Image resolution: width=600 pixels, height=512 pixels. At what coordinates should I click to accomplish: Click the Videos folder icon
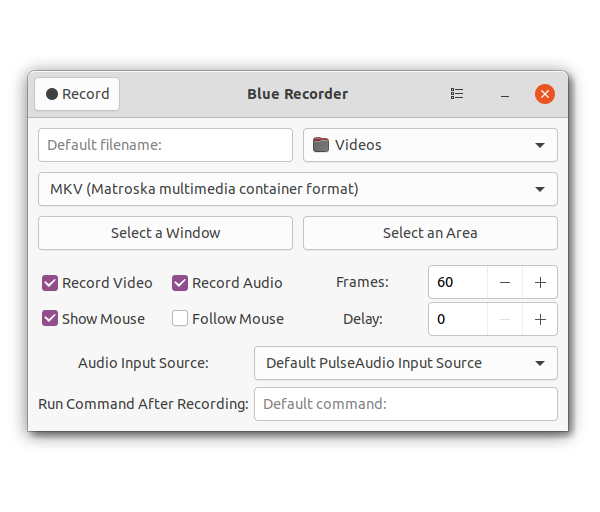coord(321,145)
